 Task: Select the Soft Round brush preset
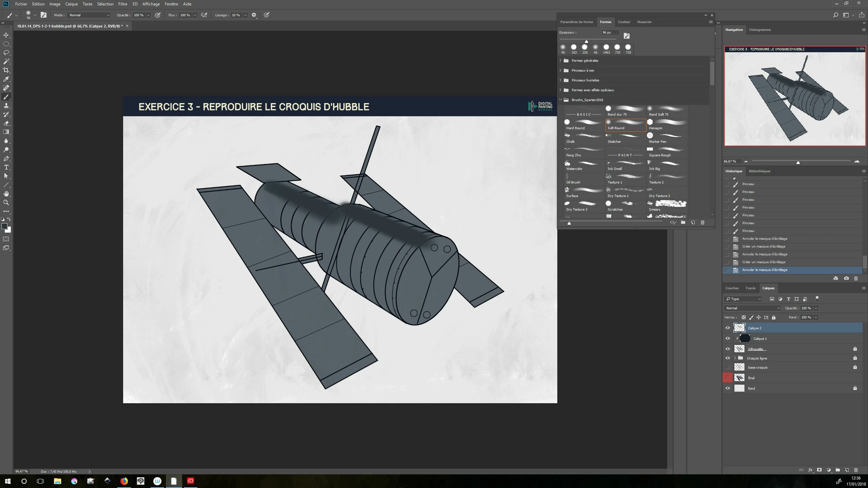point(625,125)
